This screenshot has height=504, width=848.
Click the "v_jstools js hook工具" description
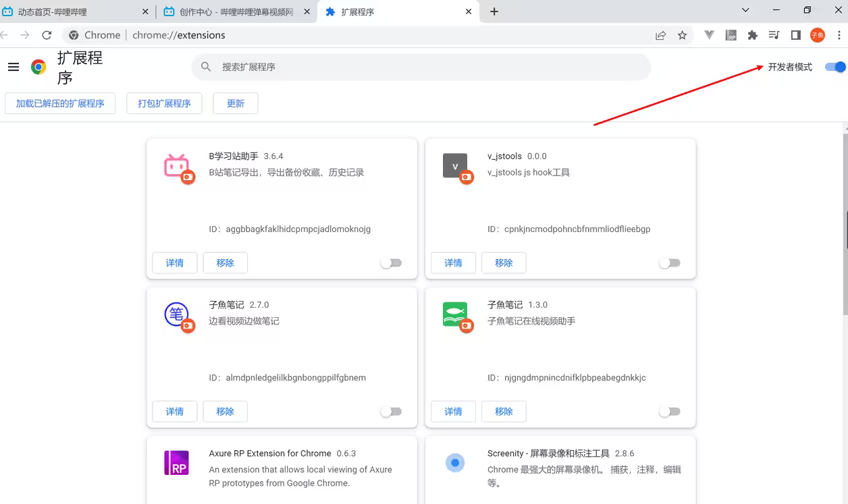pos(529,172)
